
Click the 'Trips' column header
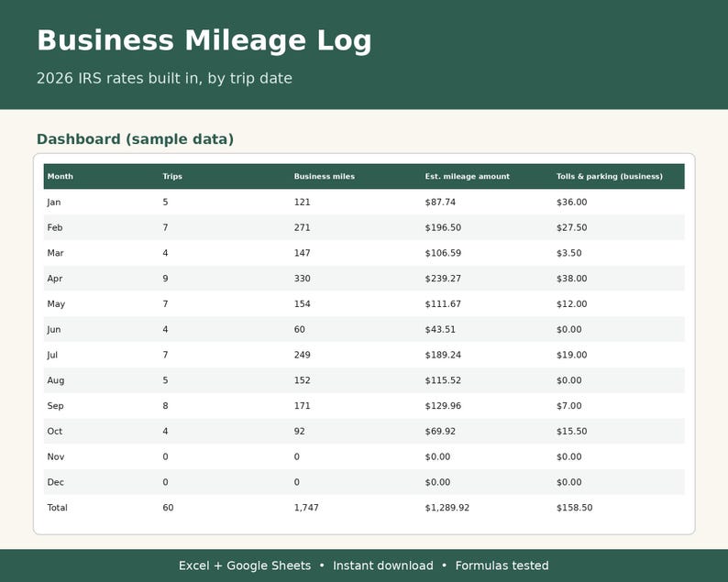click(x=172, y=176)
